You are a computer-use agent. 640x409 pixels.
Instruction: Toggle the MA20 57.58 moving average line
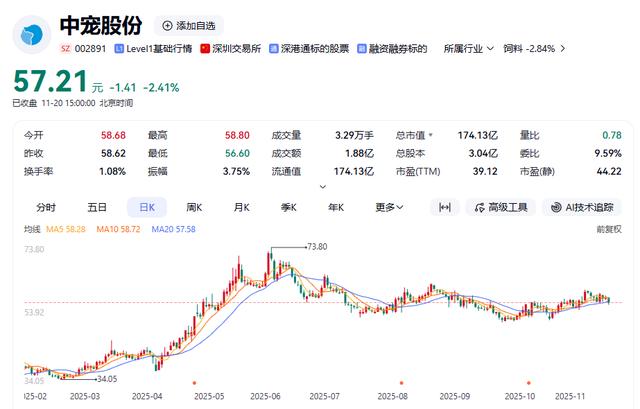click(x=173, y=229)
